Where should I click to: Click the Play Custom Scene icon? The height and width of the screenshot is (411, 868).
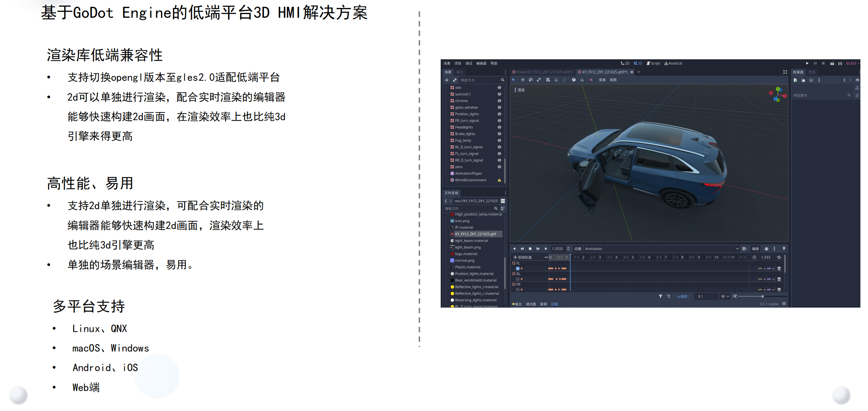(x=840, y=63)
